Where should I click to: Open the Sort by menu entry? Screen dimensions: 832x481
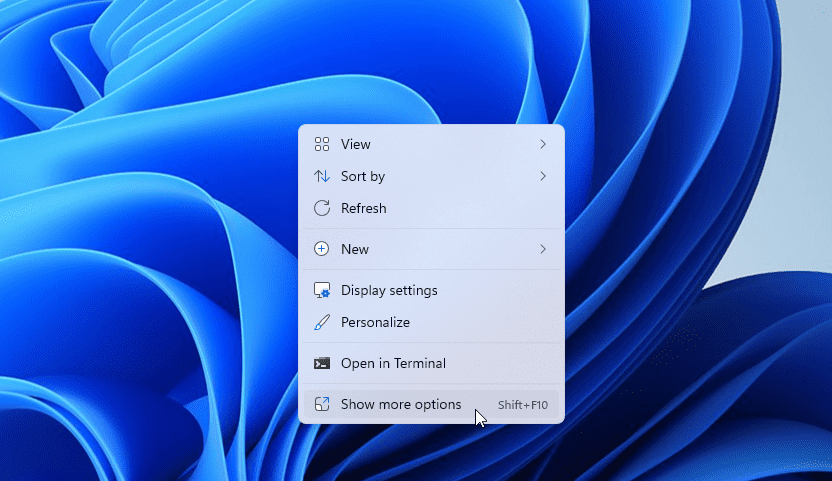[431, 176]
